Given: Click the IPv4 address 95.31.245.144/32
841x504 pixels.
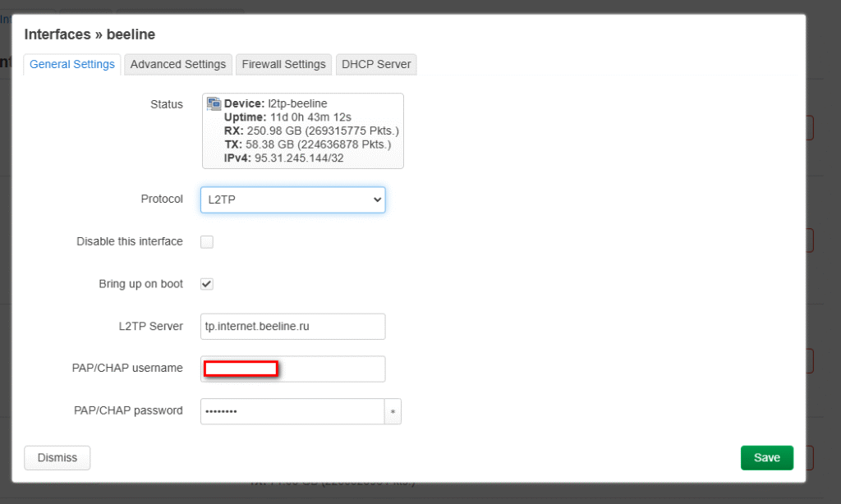Looking at the screenshot, I should point(299,158).
